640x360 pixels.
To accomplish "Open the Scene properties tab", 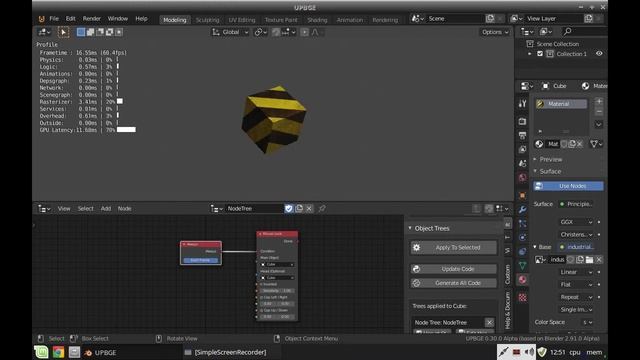I will click(x=522, y=163).
